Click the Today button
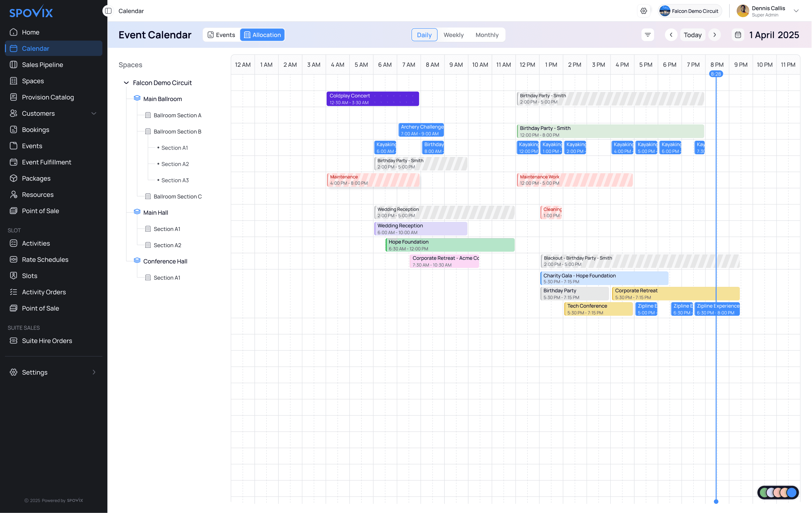Screen dimensions: 812x513 click(693, 34)
